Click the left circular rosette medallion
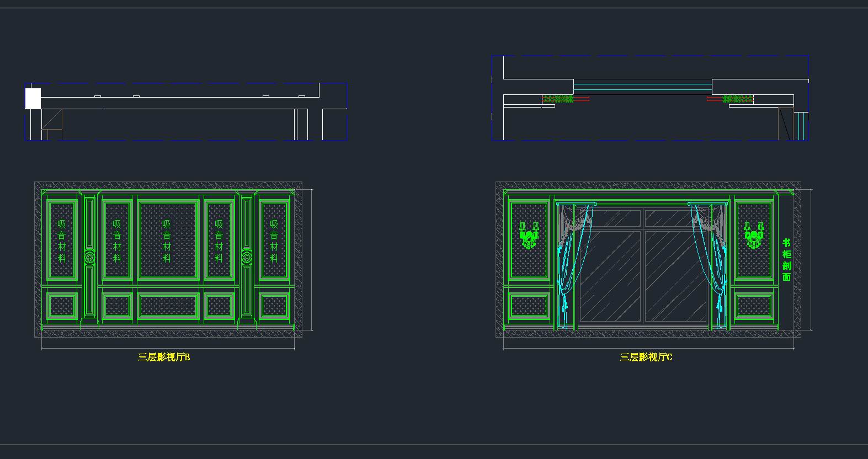The width and height of the screenshot is (868, 459). 89,258
